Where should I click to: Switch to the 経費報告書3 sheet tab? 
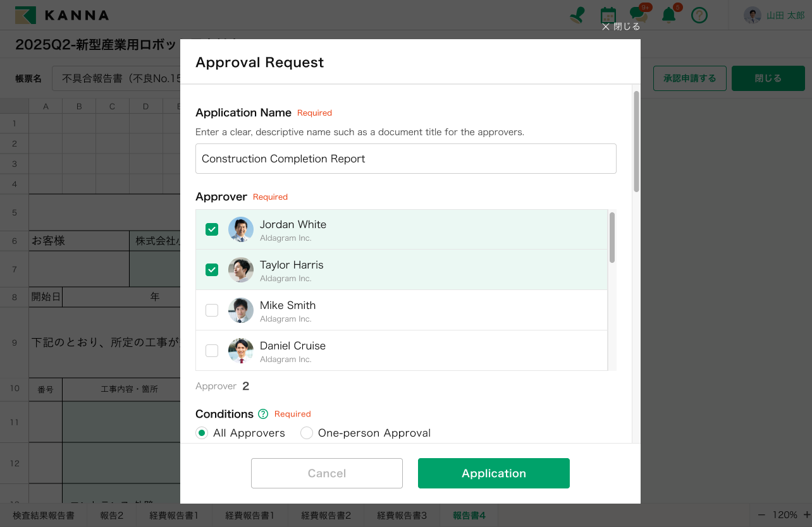[x=402, y=516]
